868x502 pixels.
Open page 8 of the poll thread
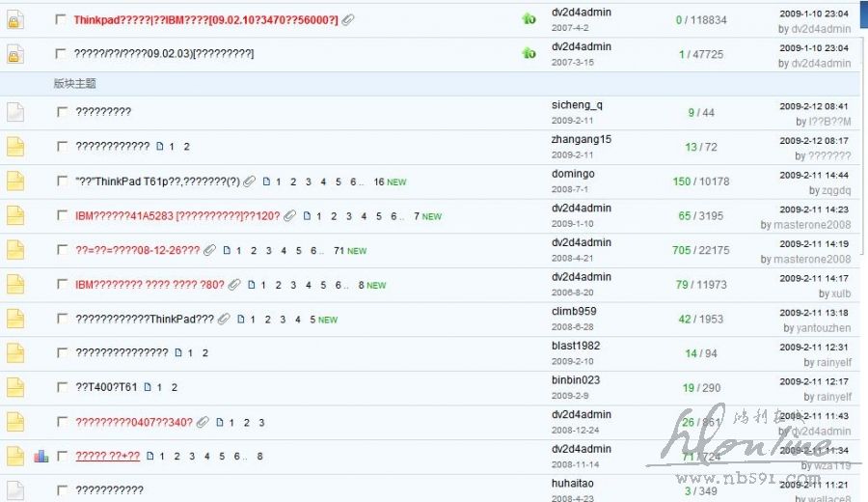coord(259,457)
